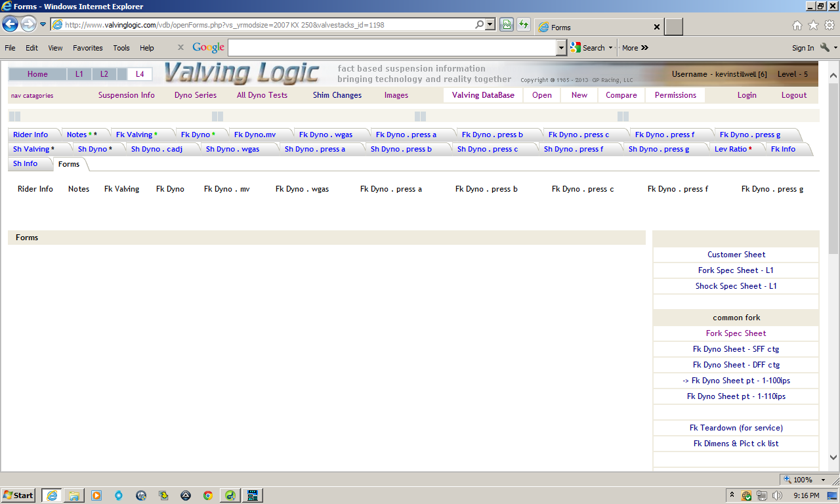The width and height of the screenshot is (840, 504).
Task: Expand the address bar dropdown arrow
Action: coord(490,25)
